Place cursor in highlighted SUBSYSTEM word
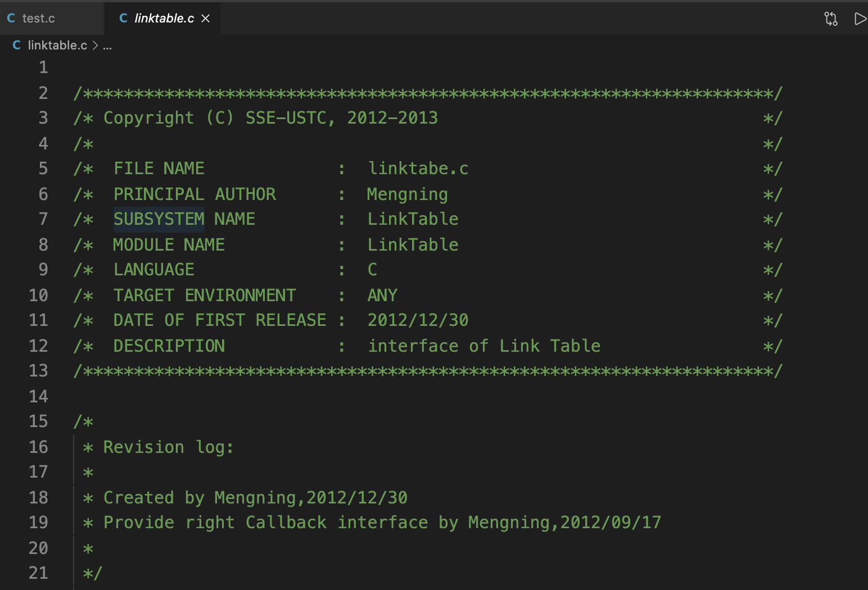This screenshot has height=590, width=868. point(159,219)
